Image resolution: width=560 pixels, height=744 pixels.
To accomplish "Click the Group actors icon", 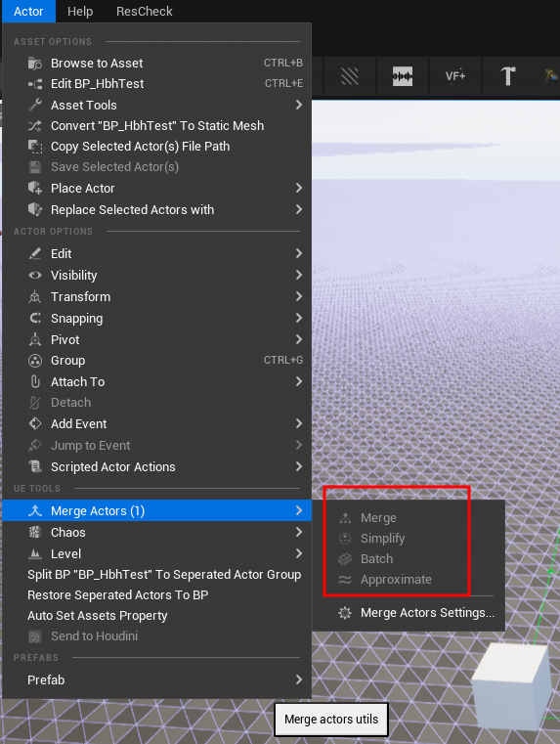I will [x=35, y=361].
